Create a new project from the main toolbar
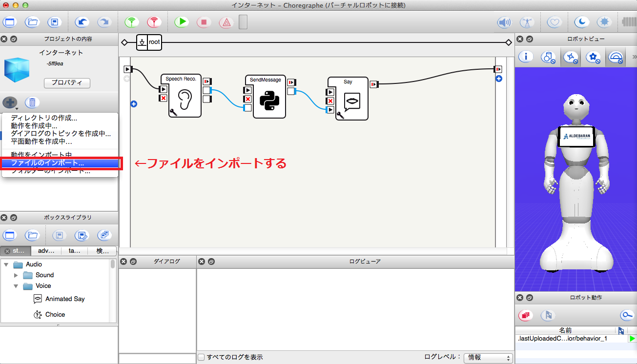Viewport: 637px width, 364px height. click(x=10, y=22)
